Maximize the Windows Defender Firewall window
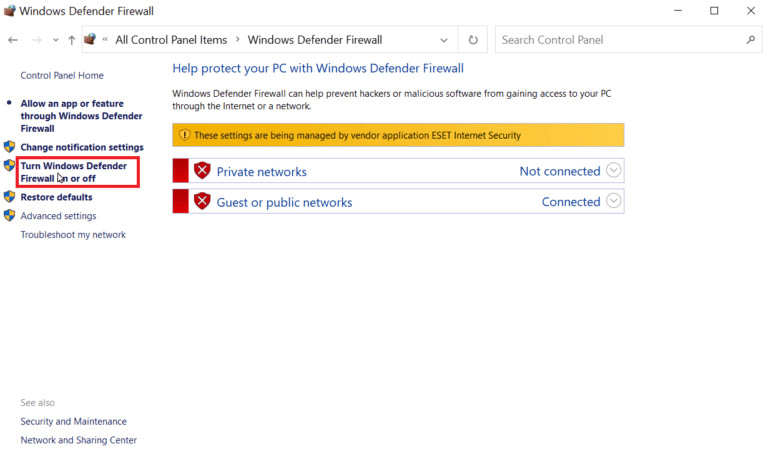This screenshot has width=768, height=459. coord(714,10)
